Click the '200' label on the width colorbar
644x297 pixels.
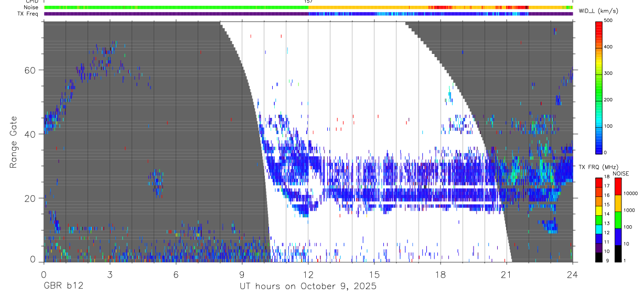[609, 100]
